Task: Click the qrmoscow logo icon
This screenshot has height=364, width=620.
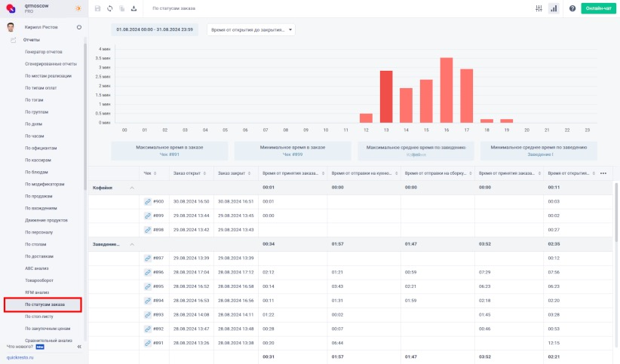Action: pyautogui.click(x=11, y=8)
